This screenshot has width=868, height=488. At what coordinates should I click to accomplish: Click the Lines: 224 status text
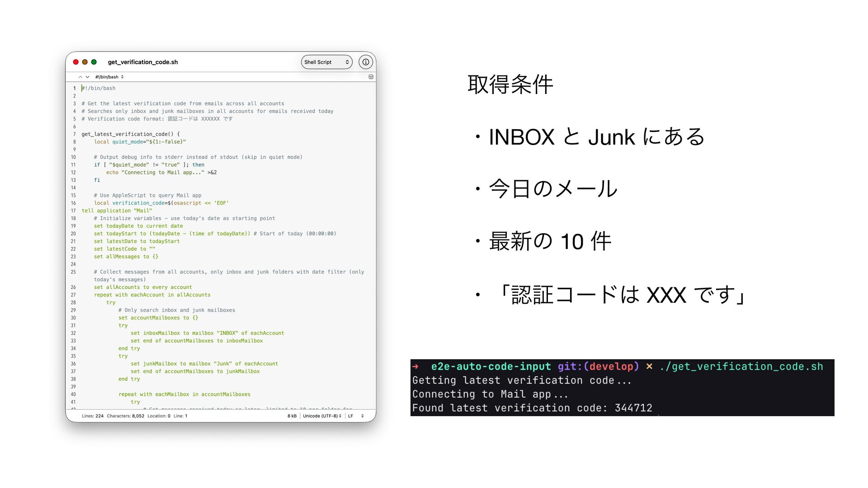(x=93, y=416)
